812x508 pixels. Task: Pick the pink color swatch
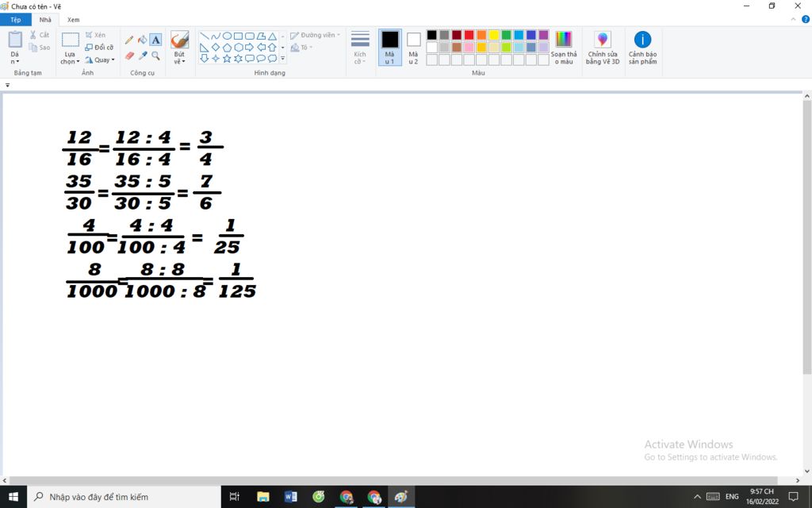(x=469, y=47)
